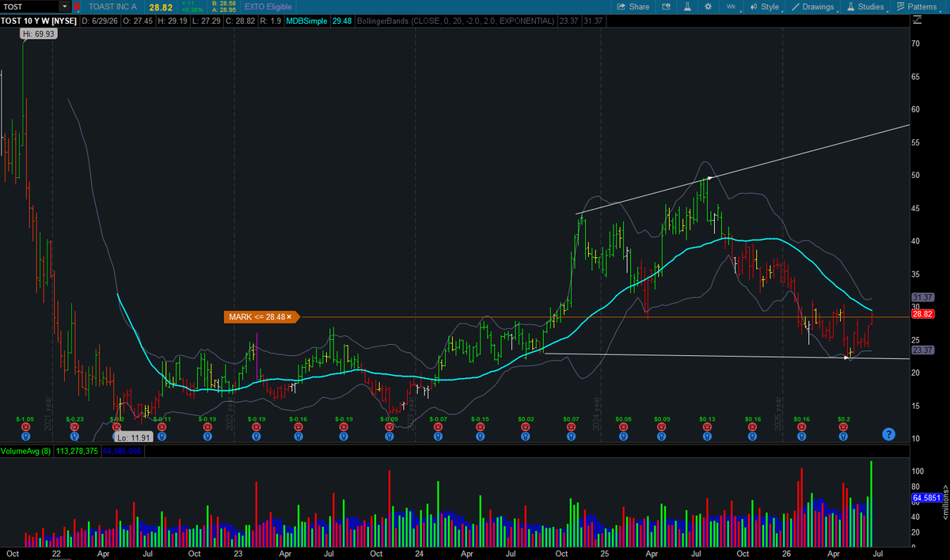Image resolution: width=950 pixels, height=560 pixels.
Task: Click the red conference call icon under $-0.16
Action: click(298, 427)
